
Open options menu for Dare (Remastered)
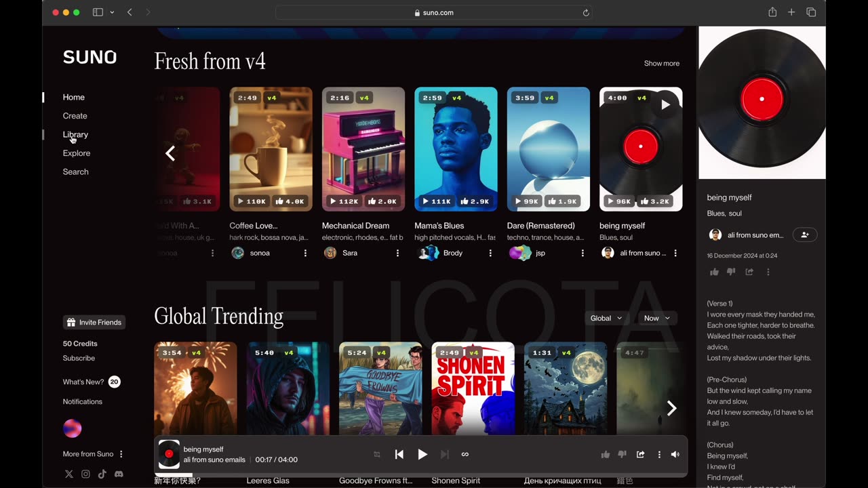[583, 253]
